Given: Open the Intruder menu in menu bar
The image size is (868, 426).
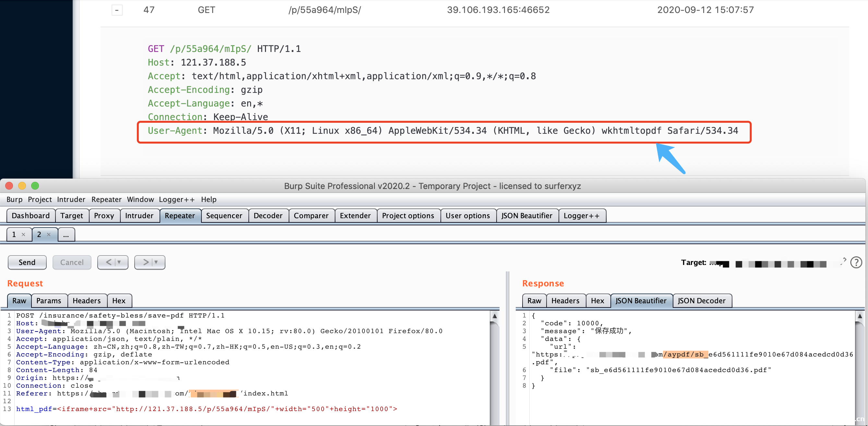Looking at the screenshot, I should pyautogui.click(x=71, y=199).
